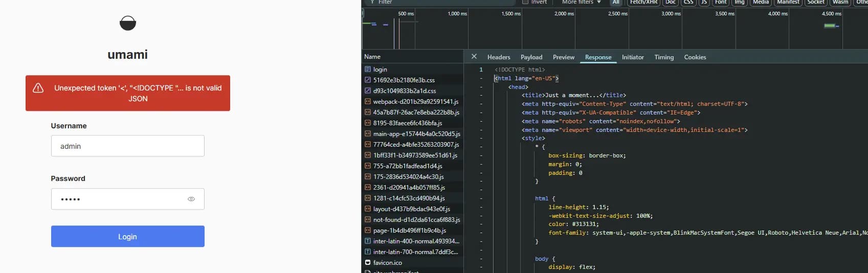Select 51692e3b2180fe3b.css request
This screenshot has height=273, width=868.
[x=412, y=80]
